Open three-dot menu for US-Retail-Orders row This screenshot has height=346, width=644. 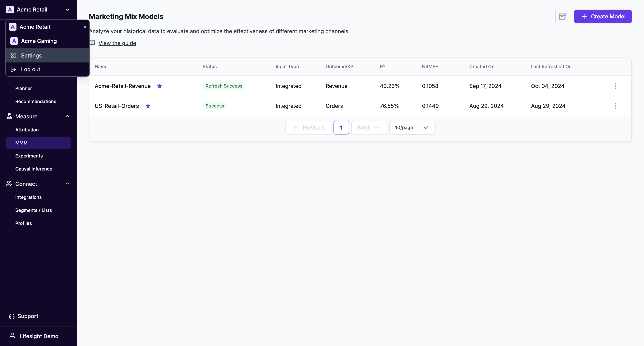[x=615, y=106]
